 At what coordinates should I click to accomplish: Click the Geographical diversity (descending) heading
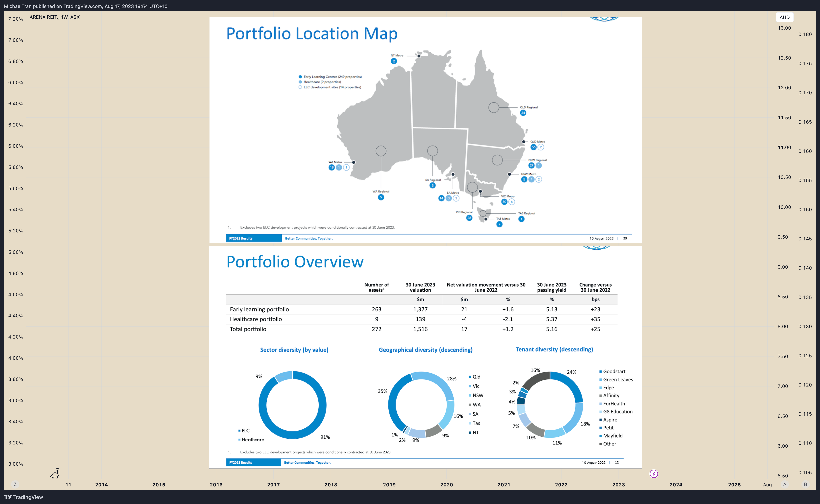tap(425, 350)
